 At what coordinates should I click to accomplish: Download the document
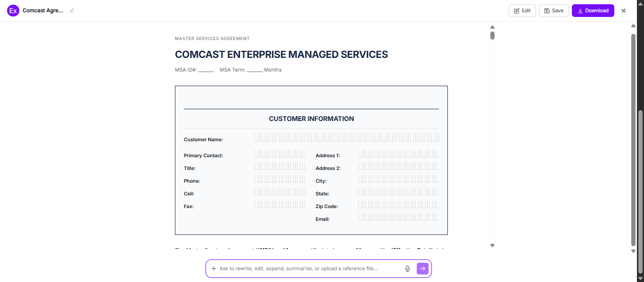pos(593,10)
